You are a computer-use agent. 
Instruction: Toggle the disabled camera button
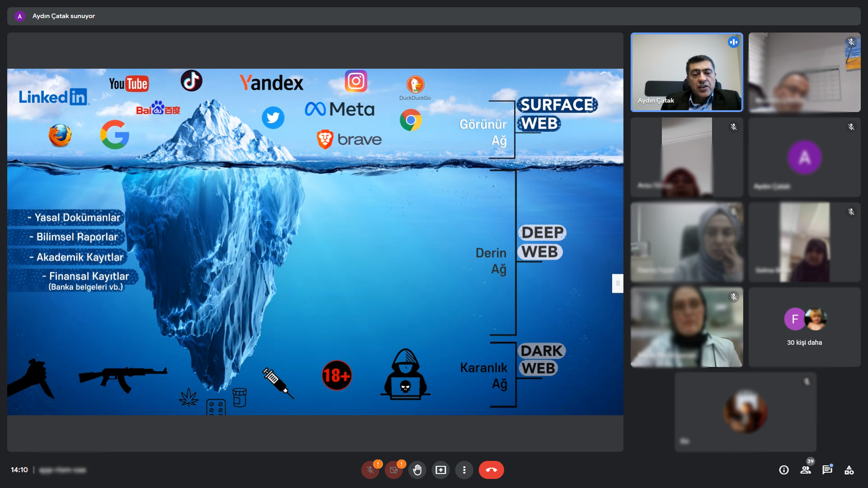pos(394,470)
